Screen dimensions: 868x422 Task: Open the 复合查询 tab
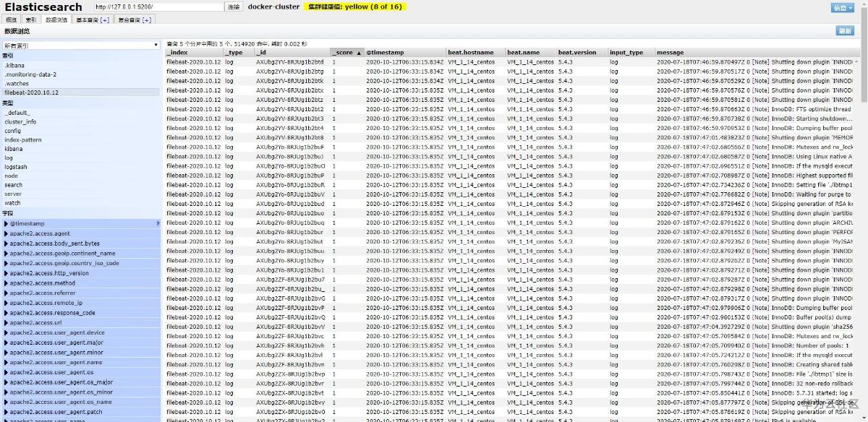[135, 20]
